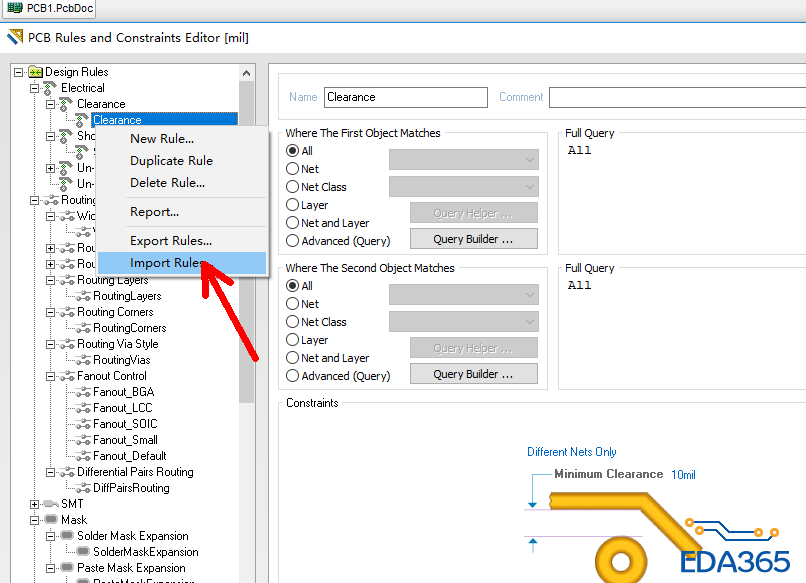Click the Electrical category icon in the tree
The image size is (806, 583).
click(x=51, y=88)
